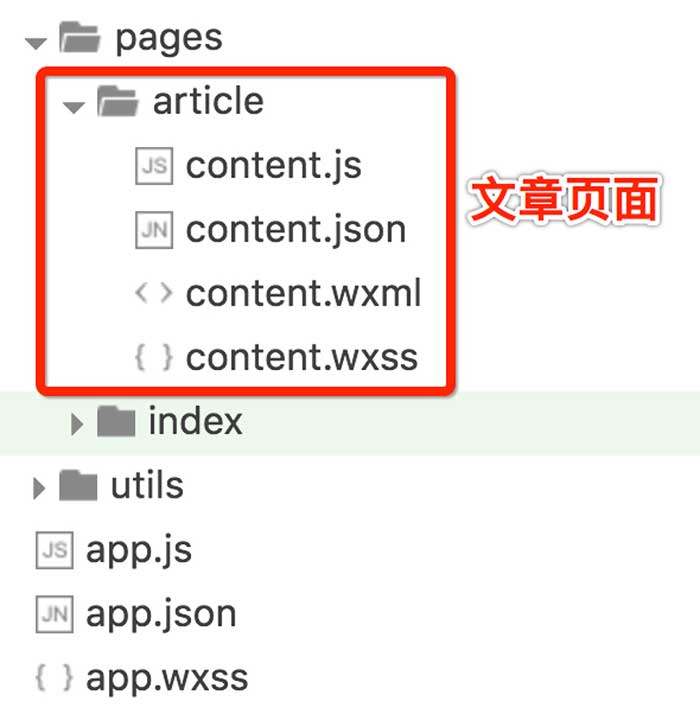
Task: Click the pages folder icon
Action: [79, 36]
